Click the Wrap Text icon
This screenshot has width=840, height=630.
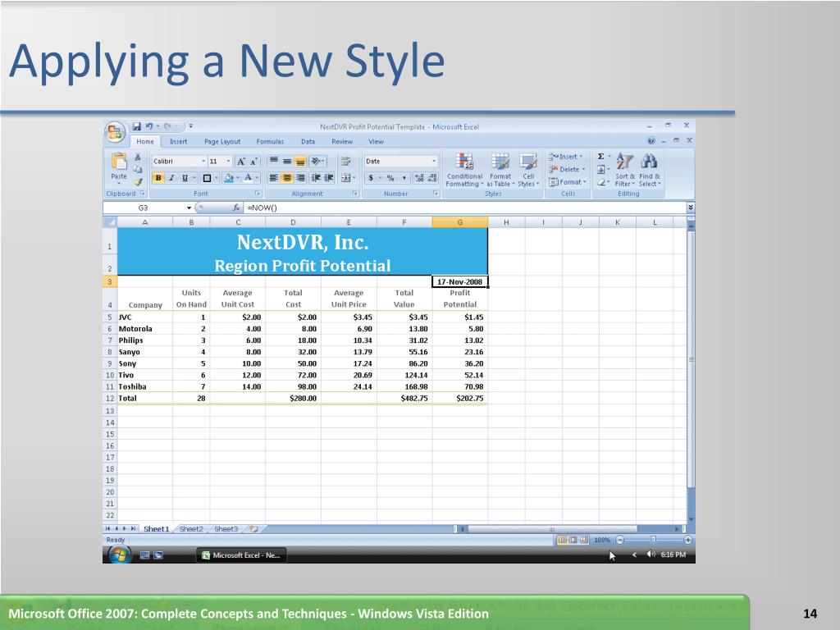pyautogui.click(x=345, y=161)
